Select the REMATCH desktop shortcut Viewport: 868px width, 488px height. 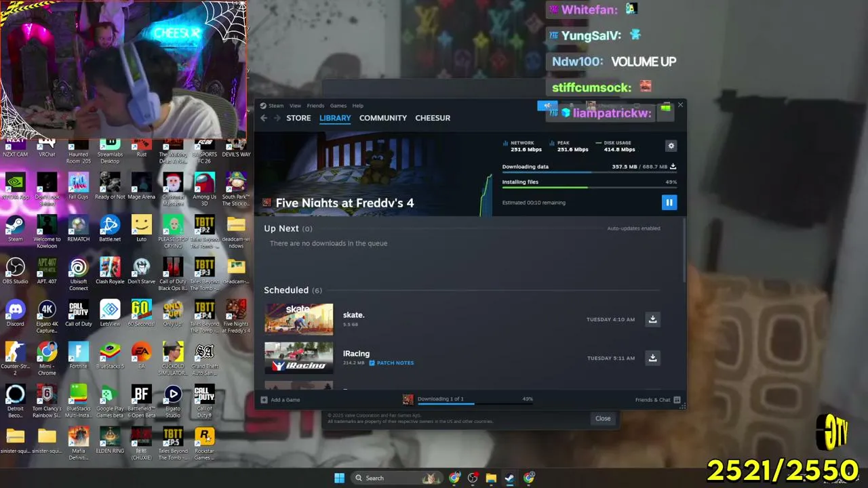point(78,229)
